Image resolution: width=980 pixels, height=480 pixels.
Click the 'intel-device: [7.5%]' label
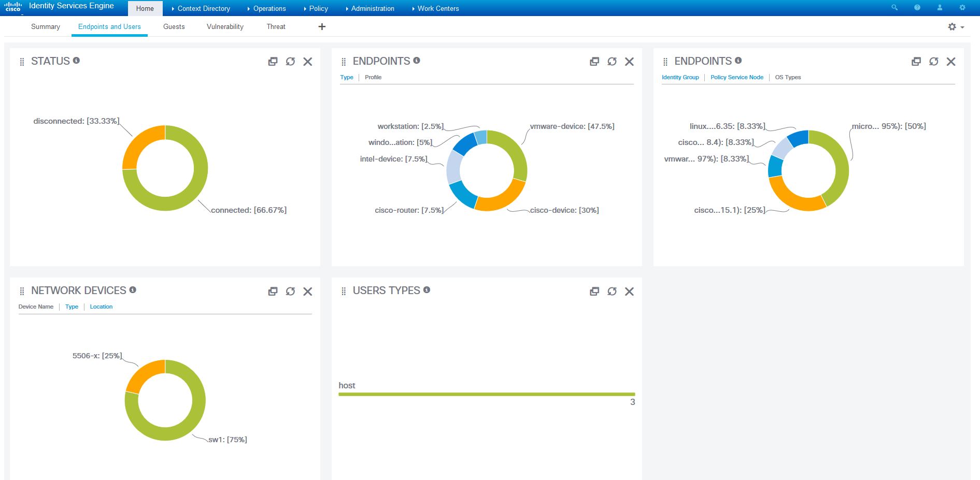coord(394,159)
